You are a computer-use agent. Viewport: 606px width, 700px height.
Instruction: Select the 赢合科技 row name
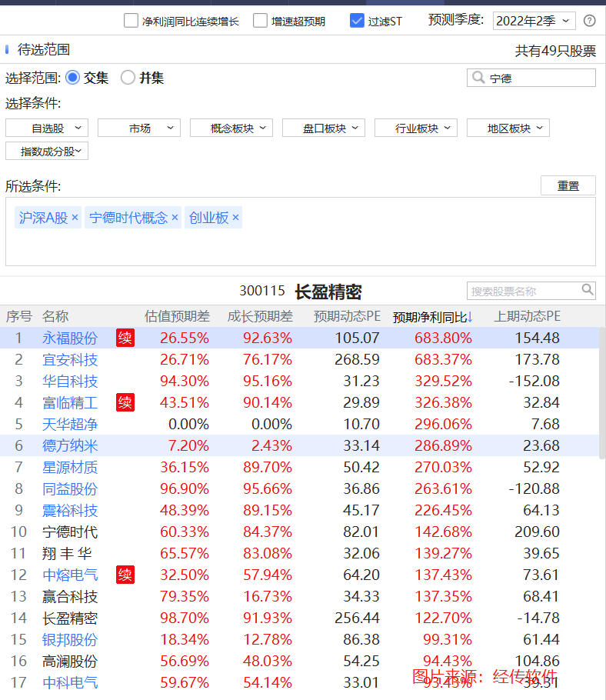[70, 597]
